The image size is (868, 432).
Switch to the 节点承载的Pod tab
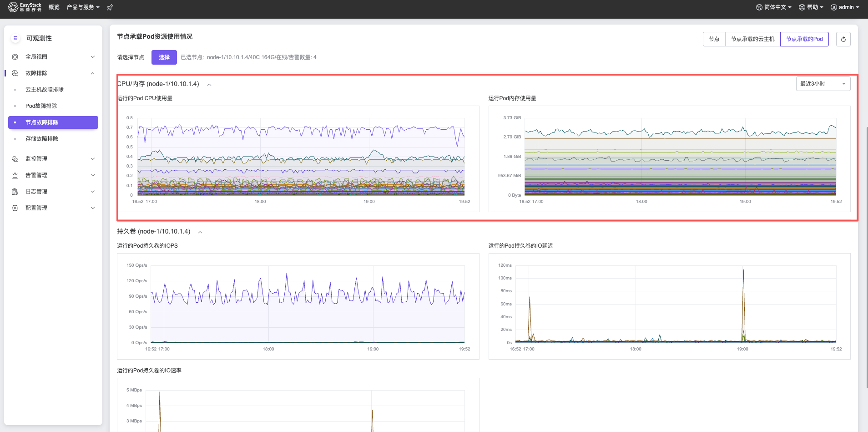804,39
